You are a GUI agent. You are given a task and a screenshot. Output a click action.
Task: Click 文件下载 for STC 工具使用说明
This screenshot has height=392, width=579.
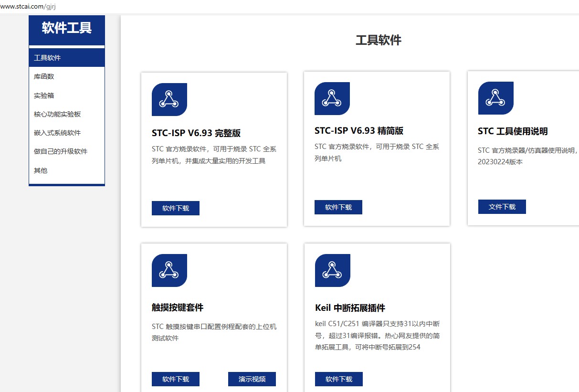[502, 207]
